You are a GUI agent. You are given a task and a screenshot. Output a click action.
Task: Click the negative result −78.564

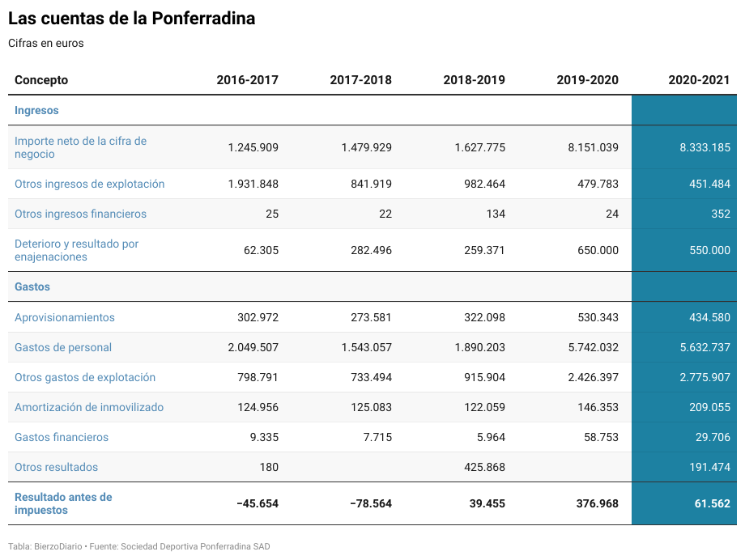(x=371, y=503)
